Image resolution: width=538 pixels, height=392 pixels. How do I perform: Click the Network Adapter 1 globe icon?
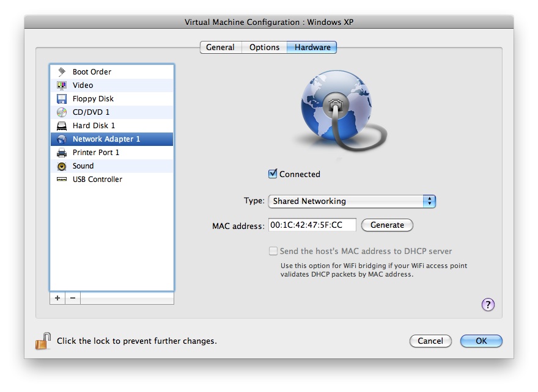pyautogui.click(x=62, y=139)
